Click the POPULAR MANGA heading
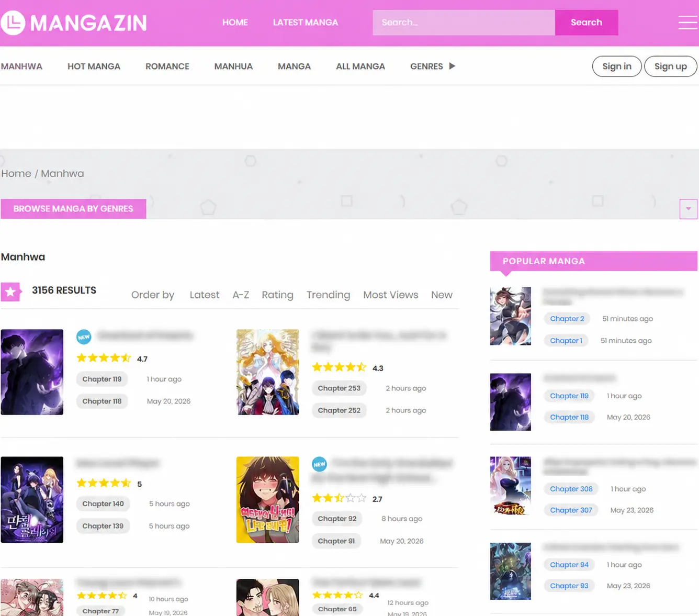The height and width of the screenshot is (616, 699). [544, 261]
